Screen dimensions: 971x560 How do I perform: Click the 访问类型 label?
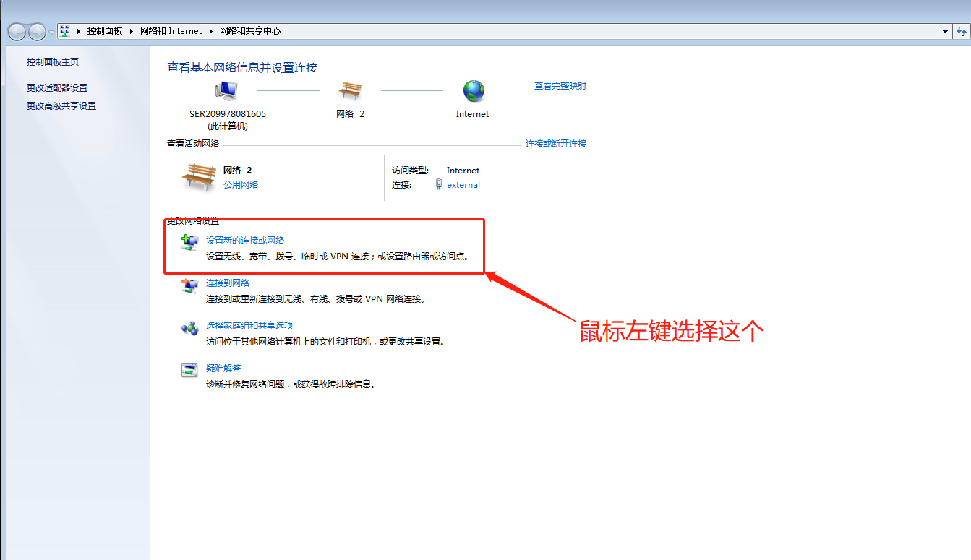coord(410,171)
